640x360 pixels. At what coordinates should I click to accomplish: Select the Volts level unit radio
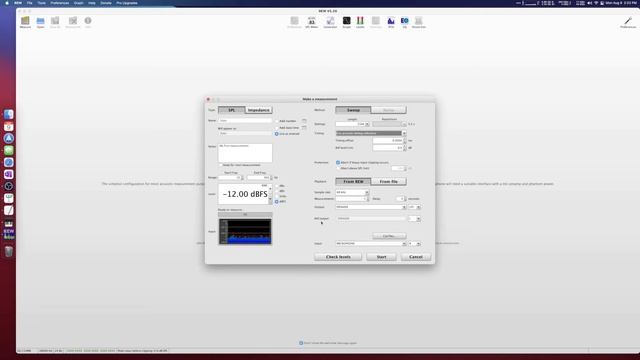[277, 196]
